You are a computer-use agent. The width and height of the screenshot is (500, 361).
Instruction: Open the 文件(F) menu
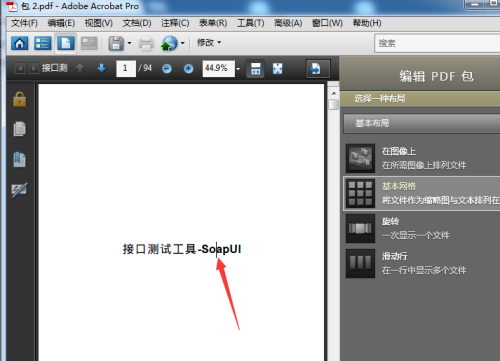coord(24,23)
